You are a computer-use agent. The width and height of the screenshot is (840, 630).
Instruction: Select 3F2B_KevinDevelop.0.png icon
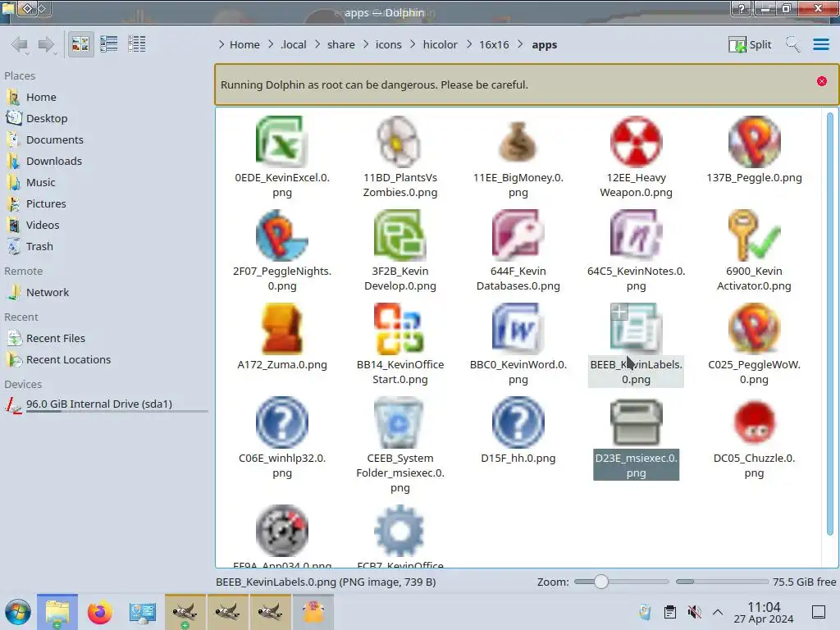pyautogui.click(x=399, y=235)
